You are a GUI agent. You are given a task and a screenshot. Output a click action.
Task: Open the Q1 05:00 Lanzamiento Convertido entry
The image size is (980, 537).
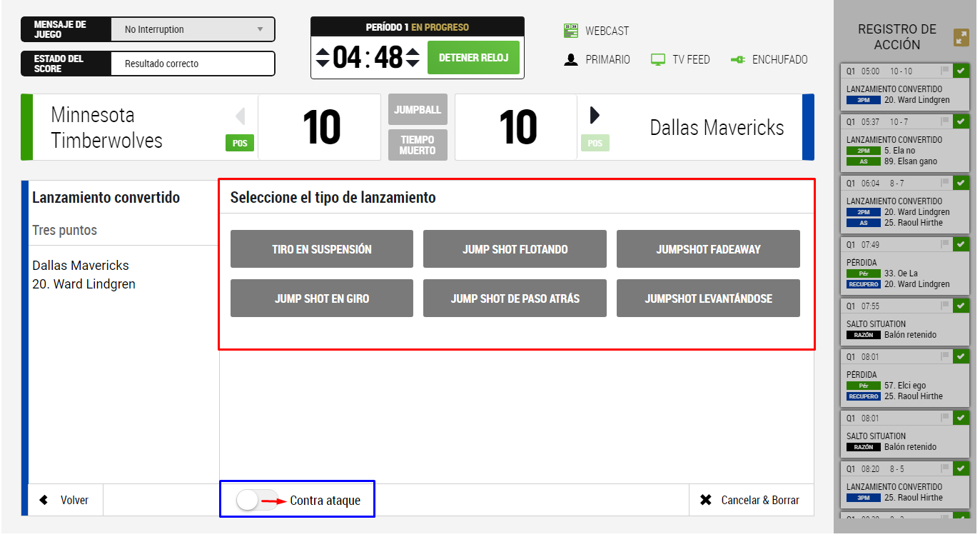[905, 87]
